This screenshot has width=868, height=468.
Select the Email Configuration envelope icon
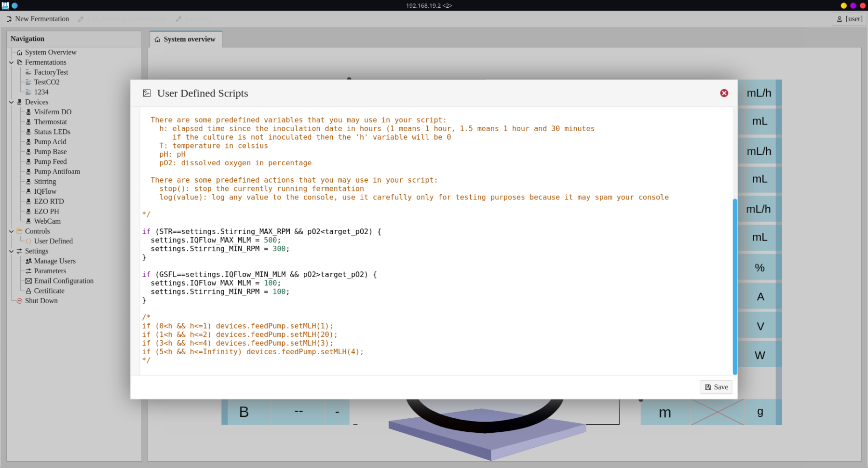click(x=28, y=281)
